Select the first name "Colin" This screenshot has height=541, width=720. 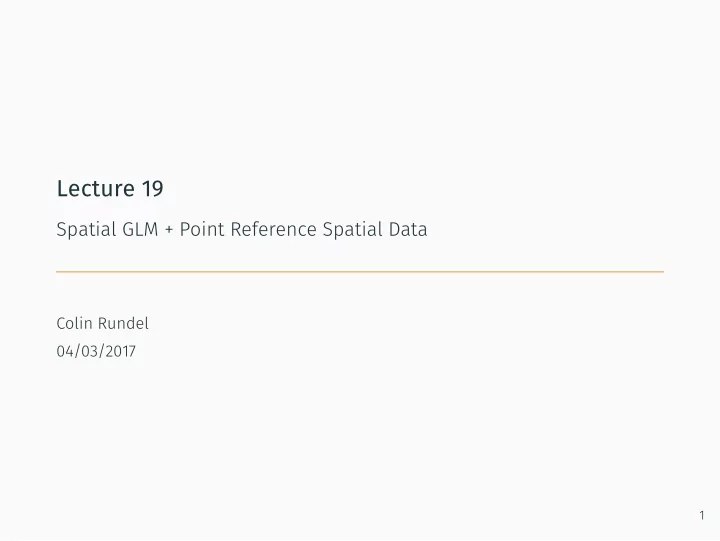click(74, 323)
